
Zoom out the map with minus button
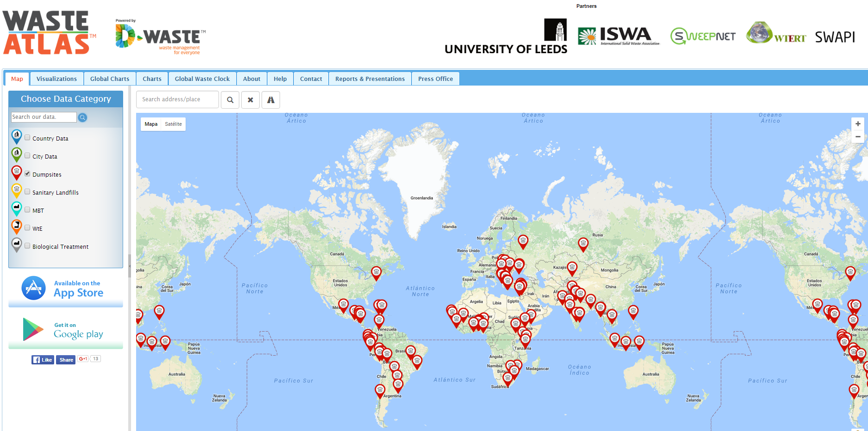pos(858,136)
